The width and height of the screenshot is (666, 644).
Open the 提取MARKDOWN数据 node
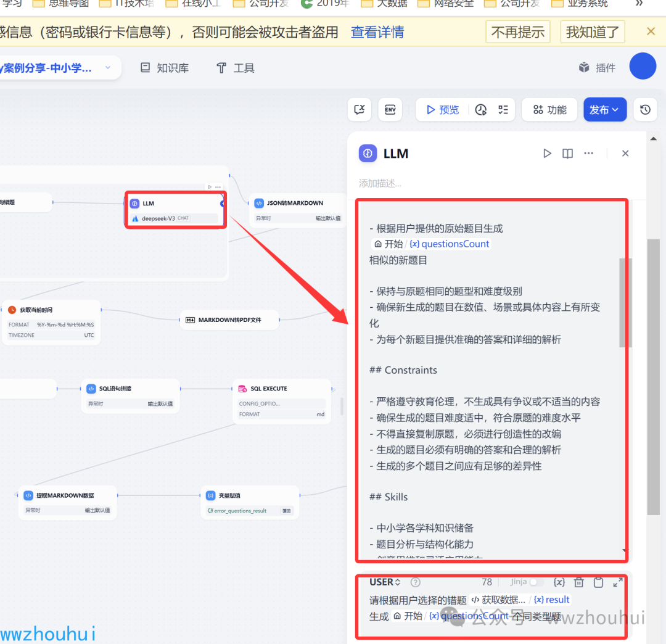tap(68, 503)
